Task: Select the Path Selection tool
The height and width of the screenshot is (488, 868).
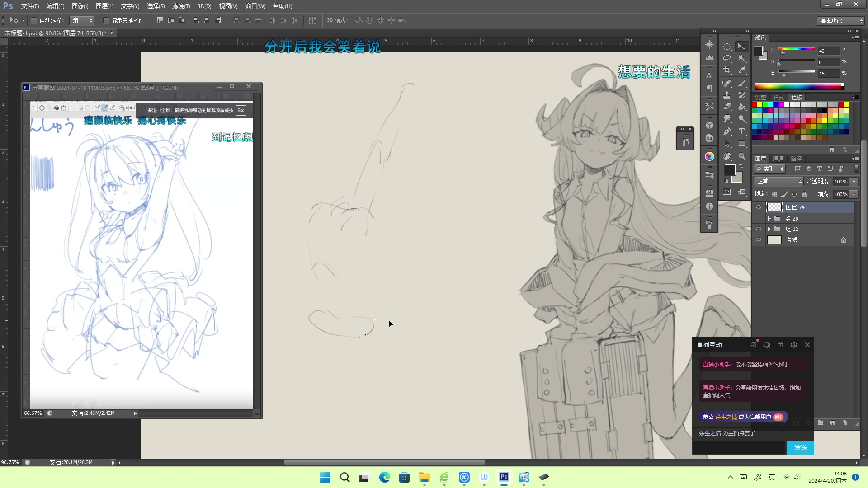Action: point(727,144)
